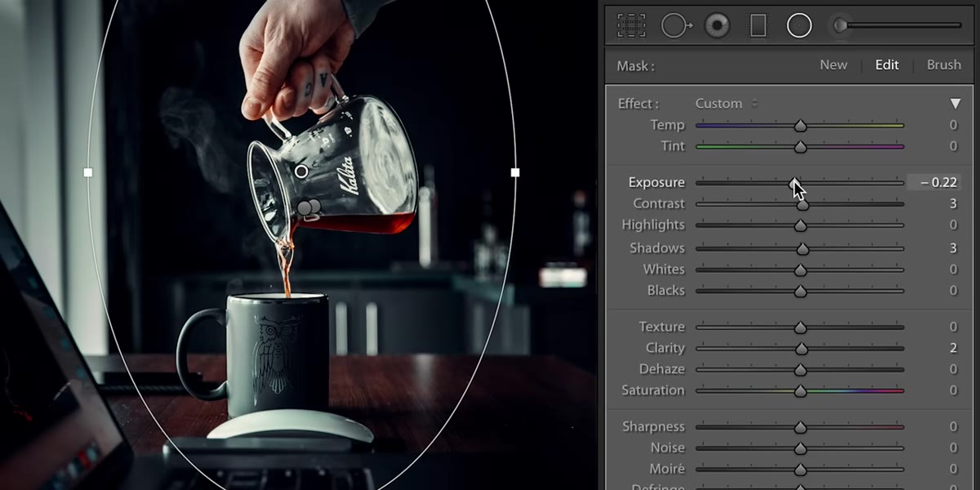Click the Exposure slider handle
Screen dimensions: 980x490
[x=795, y=183]
